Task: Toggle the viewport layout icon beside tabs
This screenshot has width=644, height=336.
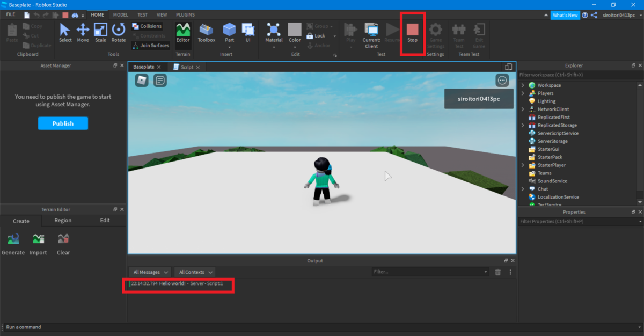Action: tap(508, 67)
